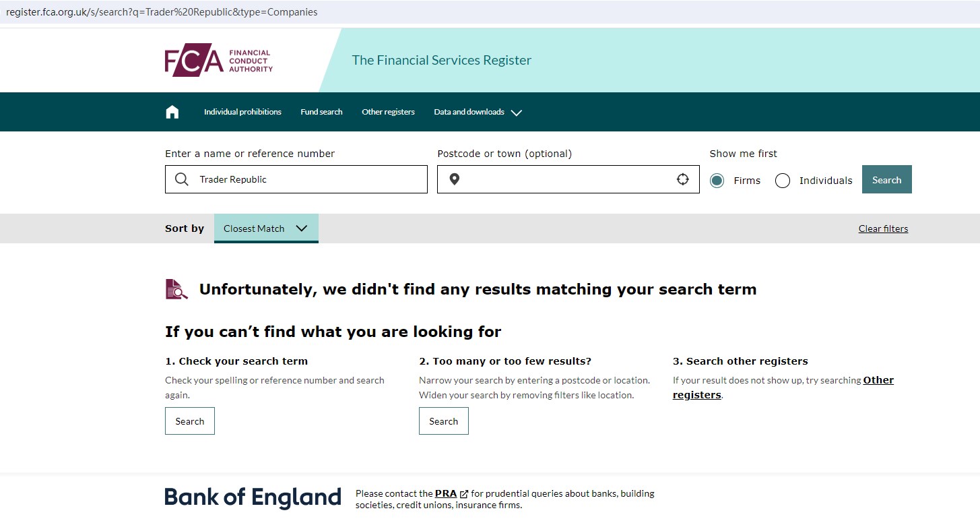The image size is (980, 523).
Task: Use current location crosshair icon
Action: click(682, 179)
